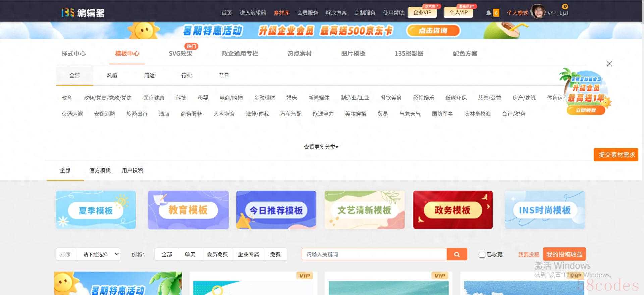644x295 pixels.
Task: Select the 会员免费 price filter
Action: 217,254
